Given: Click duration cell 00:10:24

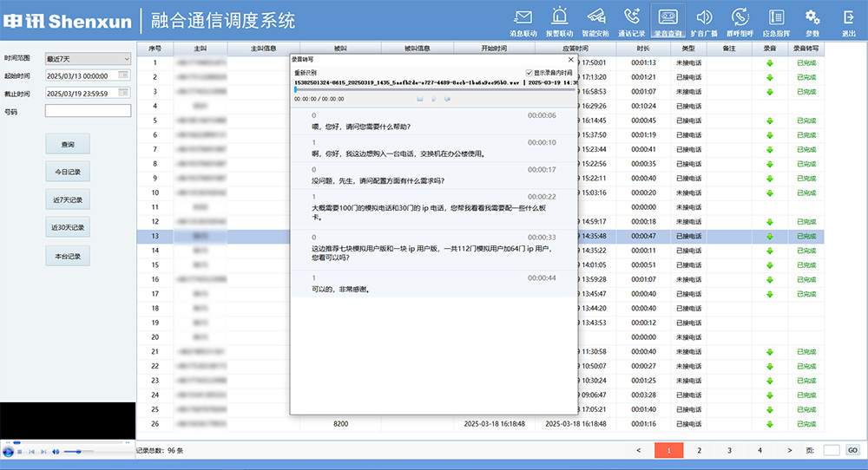Looking at the screenshot, I should tap(643, 106).
